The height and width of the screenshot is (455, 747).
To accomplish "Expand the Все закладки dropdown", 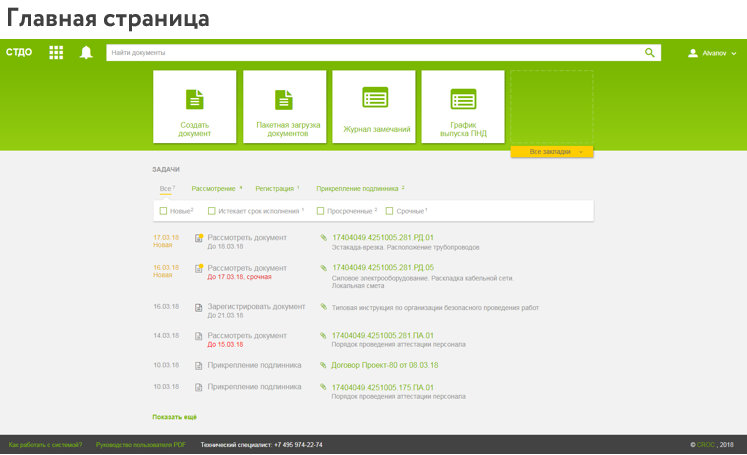I will (552, 152).
